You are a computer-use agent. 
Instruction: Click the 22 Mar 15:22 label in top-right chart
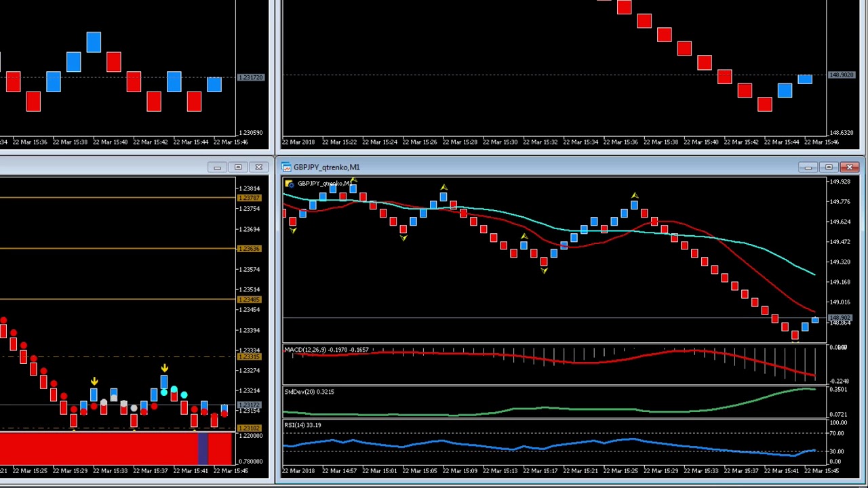pos(340,142)
